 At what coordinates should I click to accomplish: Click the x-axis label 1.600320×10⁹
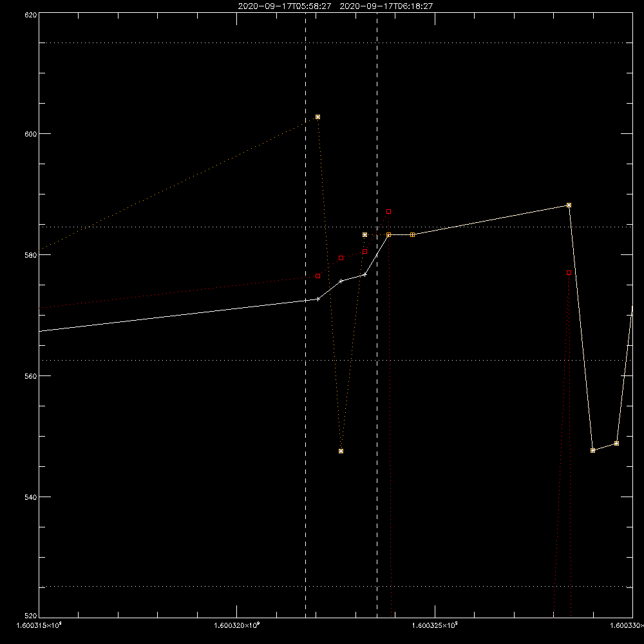pyautogui.click(x=237, y=625)
